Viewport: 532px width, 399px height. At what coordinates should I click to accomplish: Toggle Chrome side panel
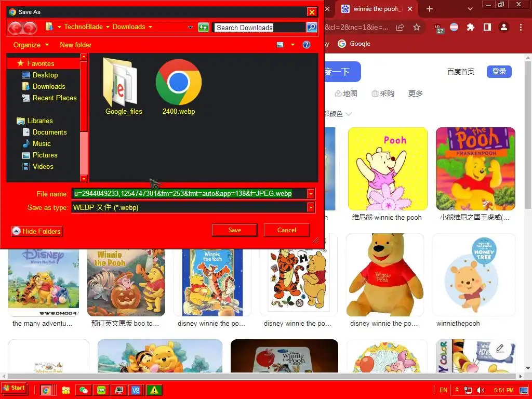[487, 27]
